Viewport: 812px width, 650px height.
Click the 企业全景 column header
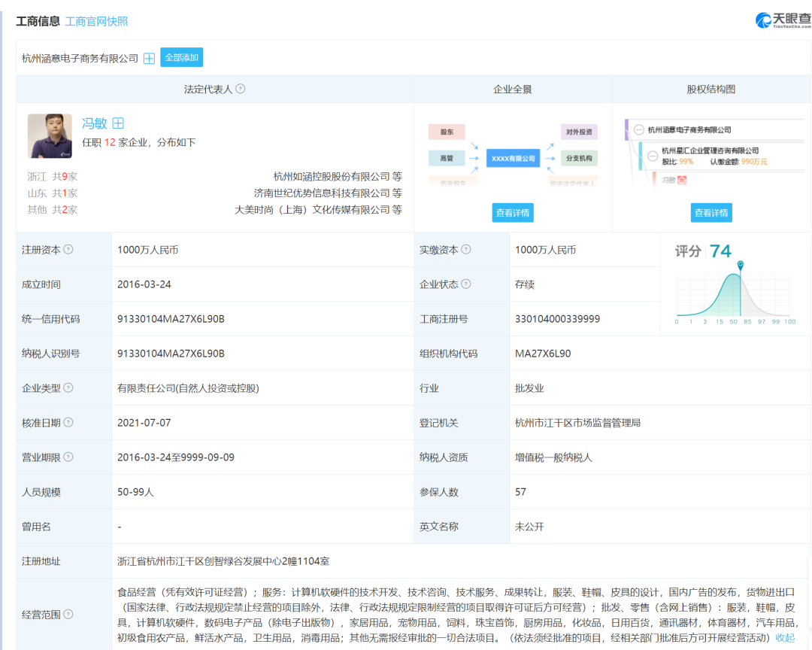513,90
